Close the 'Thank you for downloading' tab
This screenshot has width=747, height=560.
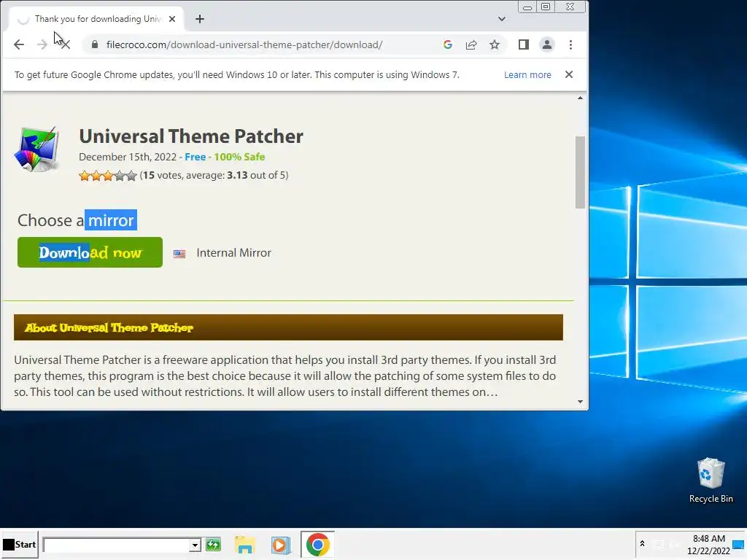[x=172, y=19]
